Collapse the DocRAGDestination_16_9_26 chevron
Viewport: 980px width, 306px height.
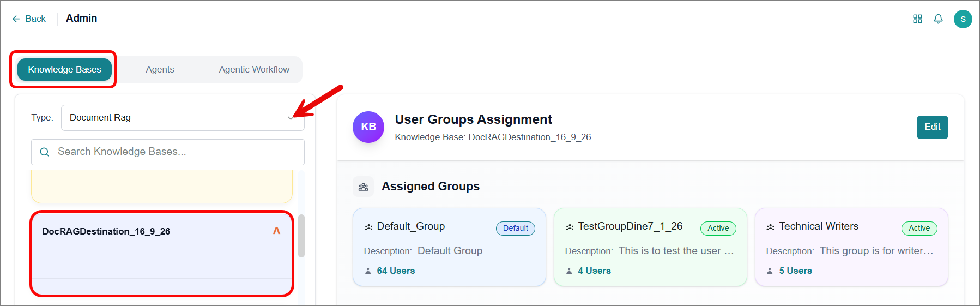(x=276, y=231)
